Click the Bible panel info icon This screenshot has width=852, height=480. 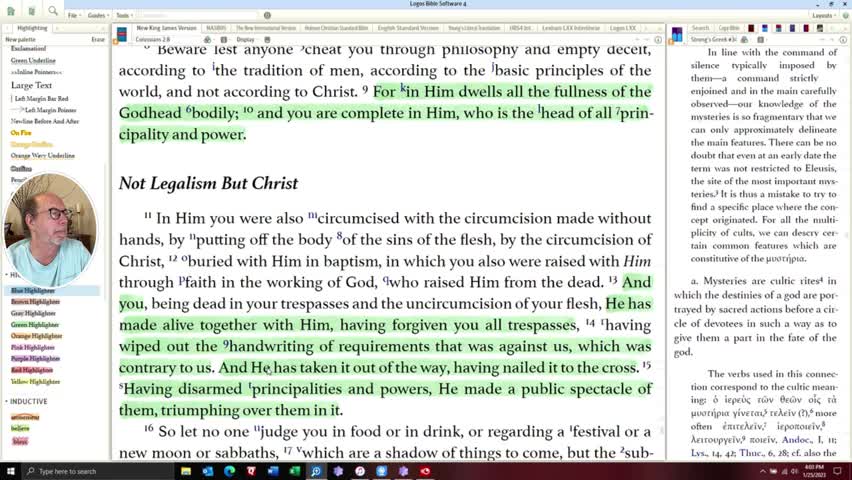(x=658, y=40)
